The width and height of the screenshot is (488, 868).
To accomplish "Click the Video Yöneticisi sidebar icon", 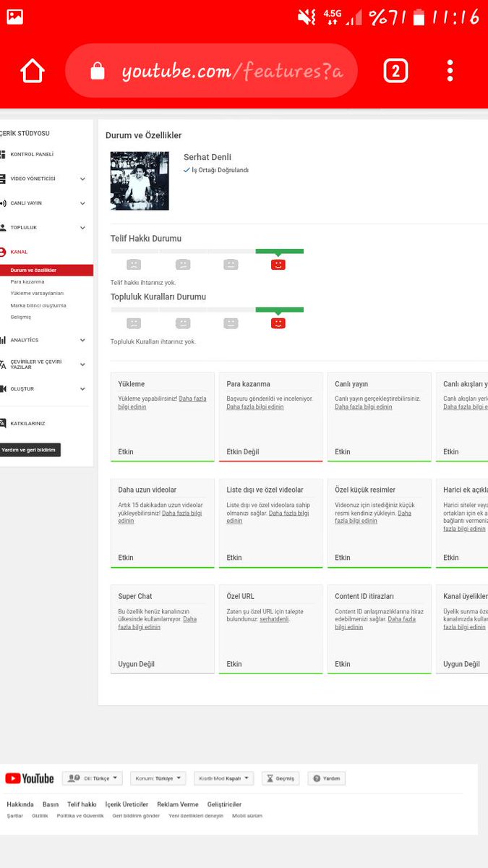I will point(3,179).
